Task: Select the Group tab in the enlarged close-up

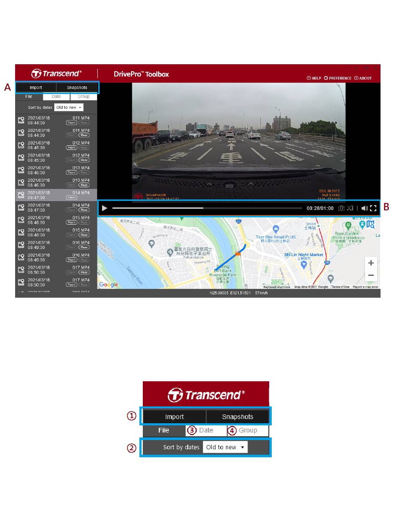Action: tap(248, 430)
